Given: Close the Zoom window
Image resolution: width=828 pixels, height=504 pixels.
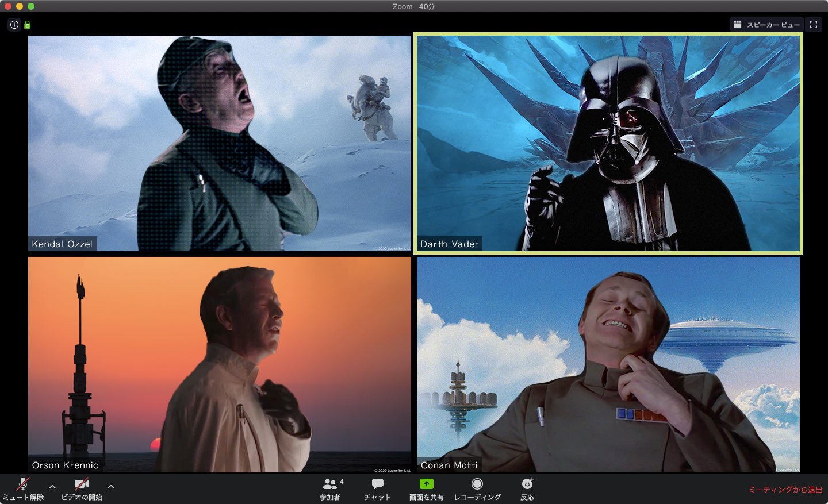Looking at the screenshot, I should (8, 6).
